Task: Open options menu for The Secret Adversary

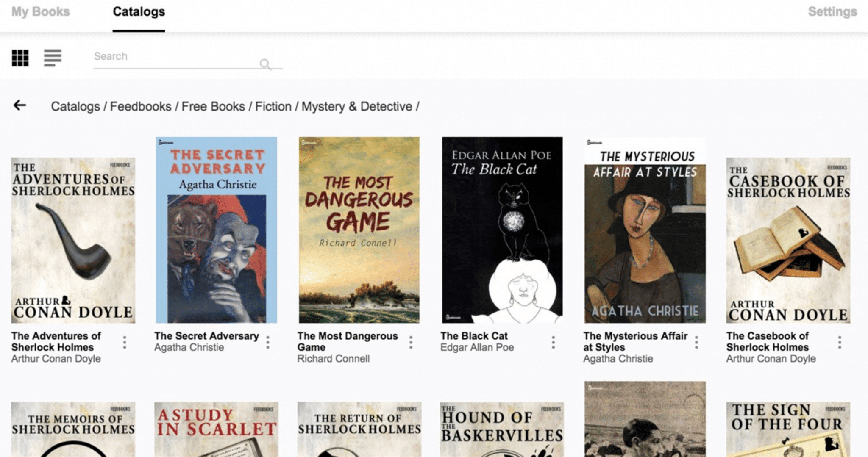Action: pyautogui.click(x=268, y=342)
